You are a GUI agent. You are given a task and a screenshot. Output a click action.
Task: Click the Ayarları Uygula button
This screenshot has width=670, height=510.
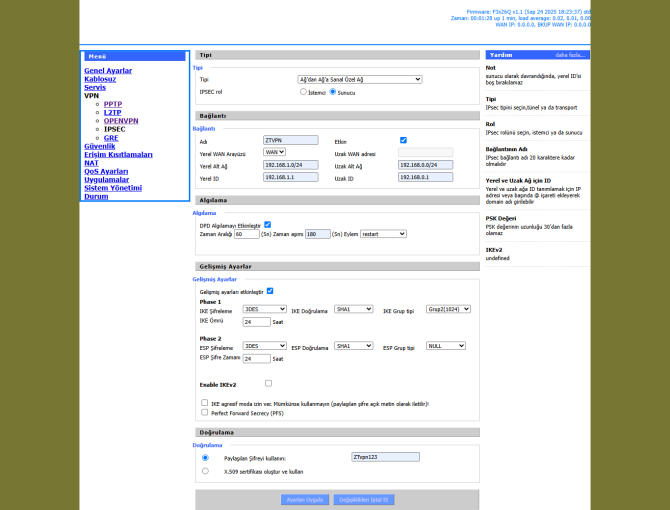click(304, 498)
